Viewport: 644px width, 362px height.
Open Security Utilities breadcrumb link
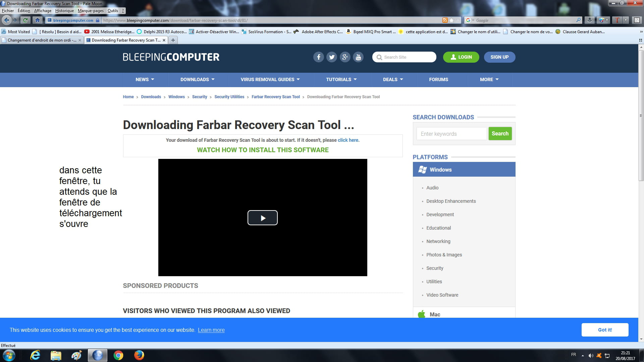click(229, 97)
